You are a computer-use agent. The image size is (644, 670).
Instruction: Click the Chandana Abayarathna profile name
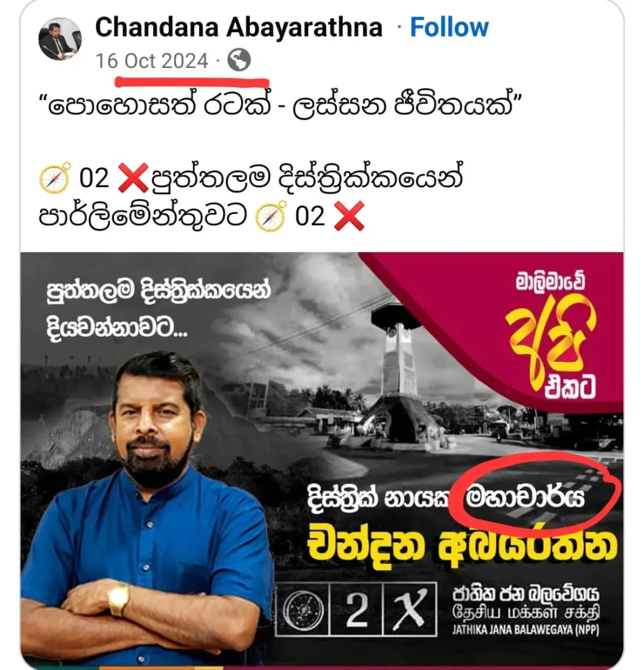tap(238, 27)
